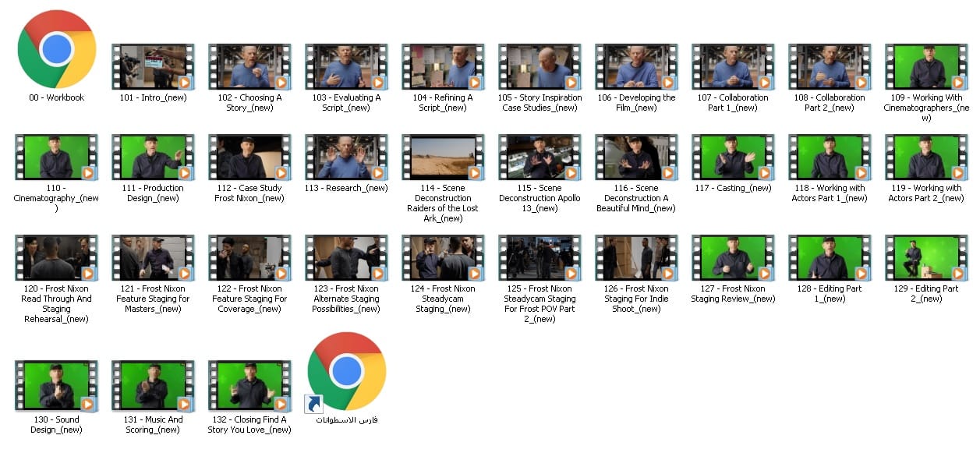980x460 pixels.
Task: Select 123 - Alternate Staging Possibilities video
Action: (x=346, y=257)
